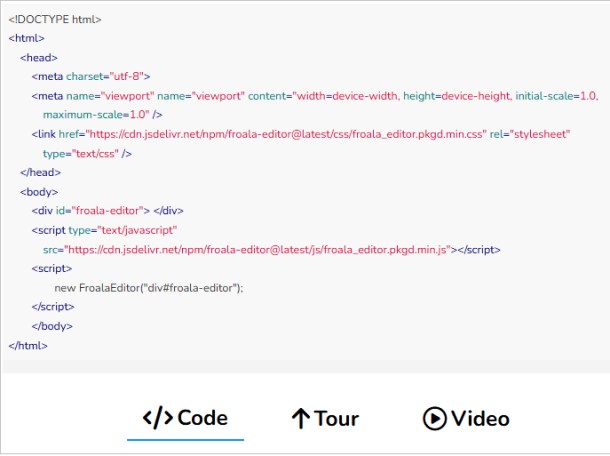Click the new FroalaEditor constructor line
This screenshot has height=456, width=610.
149,288
